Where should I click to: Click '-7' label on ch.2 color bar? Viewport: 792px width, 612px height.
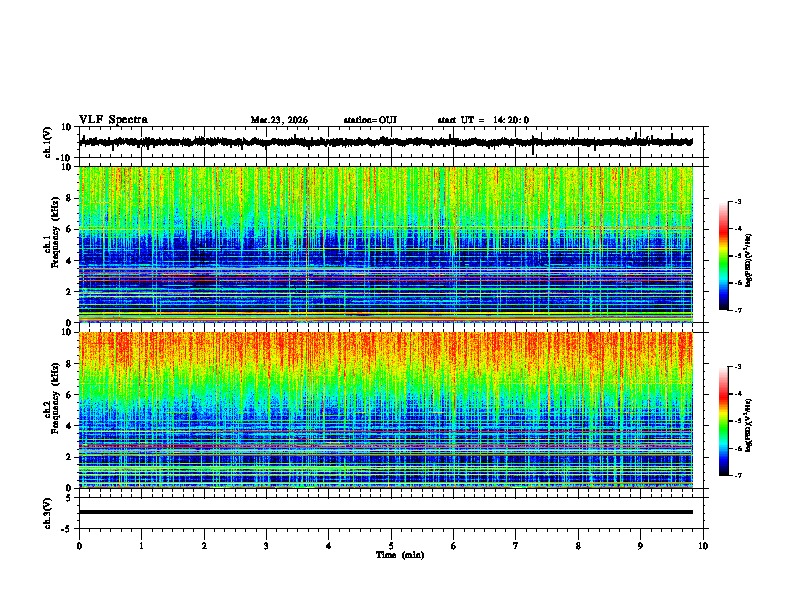coord(737,476)
